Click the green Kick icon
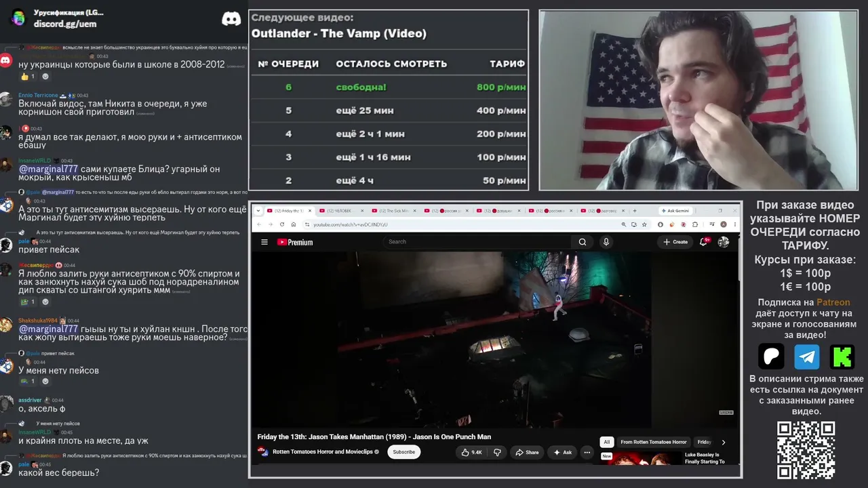Screen dimensions: 868x488 842,357
